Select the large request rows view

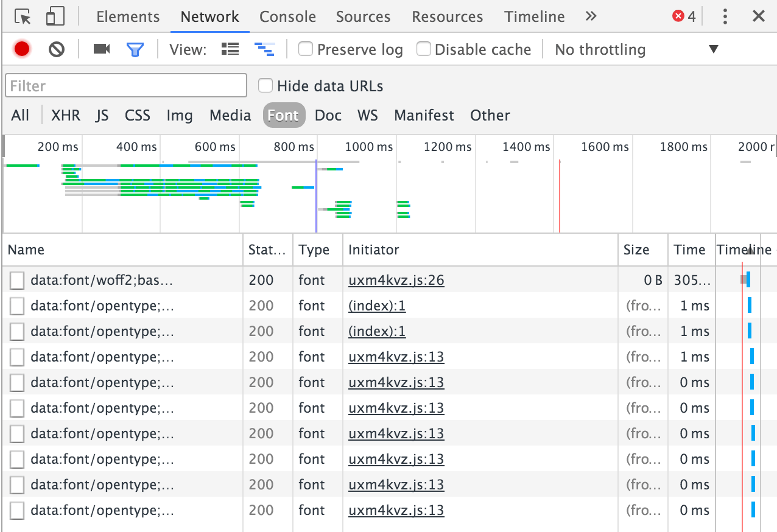click(x=230, y=49)
